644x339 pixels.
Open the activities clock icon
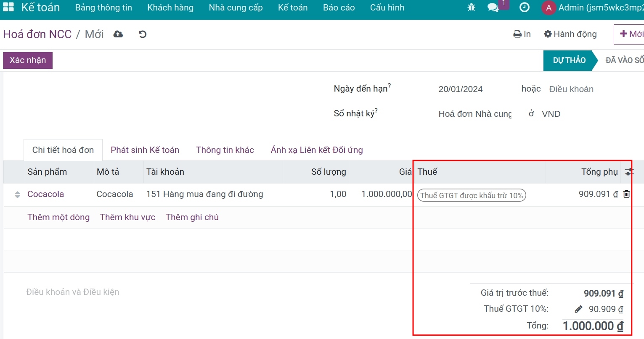pos(524,8)
